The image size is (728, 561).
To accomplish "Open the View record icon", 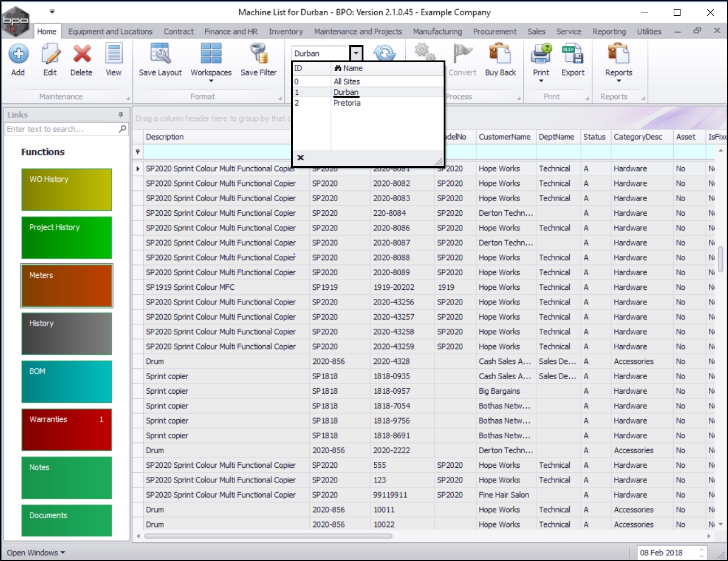I will pos(114,54).
